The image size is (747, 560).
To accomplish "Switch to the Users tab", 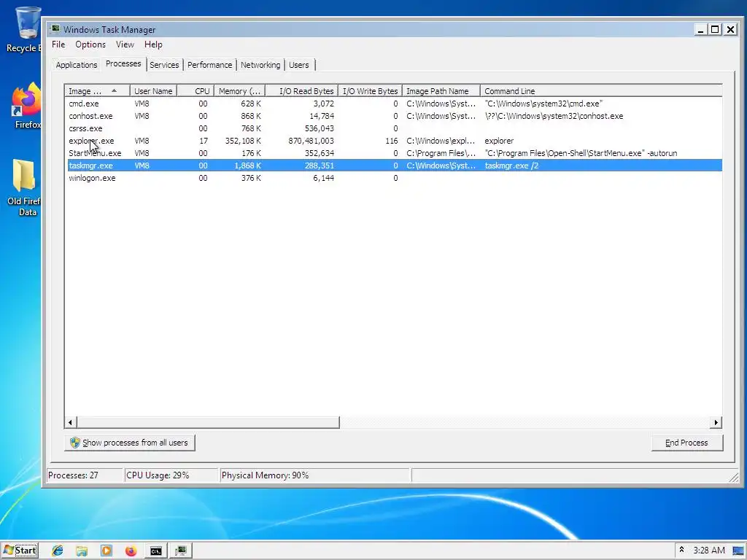I will (x=298, y=65).
